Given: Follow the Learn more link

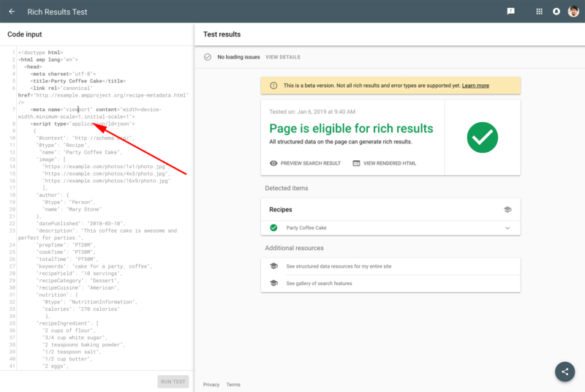Looking at the screenshot, I should click(x=475, y=86).
